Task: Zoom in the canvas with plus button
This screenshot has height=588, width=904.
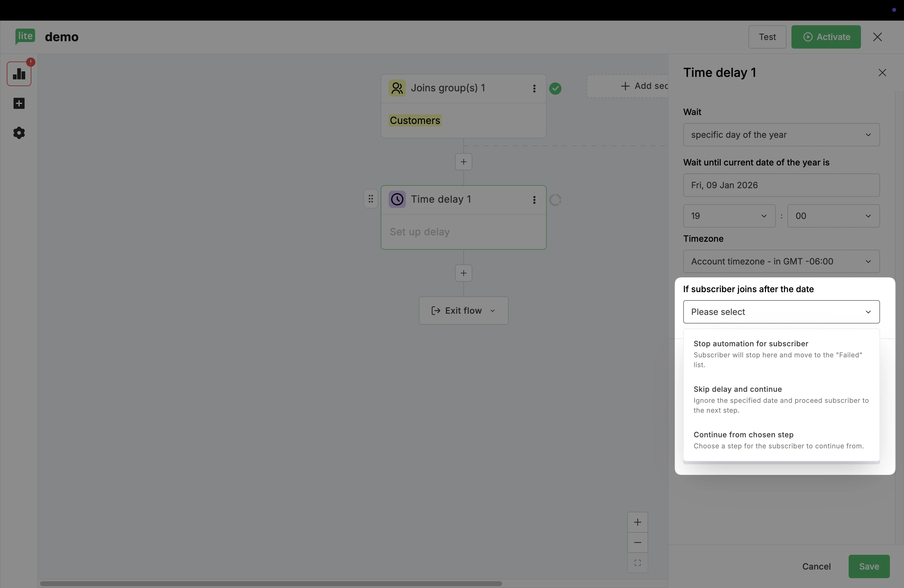Action: 637,522
